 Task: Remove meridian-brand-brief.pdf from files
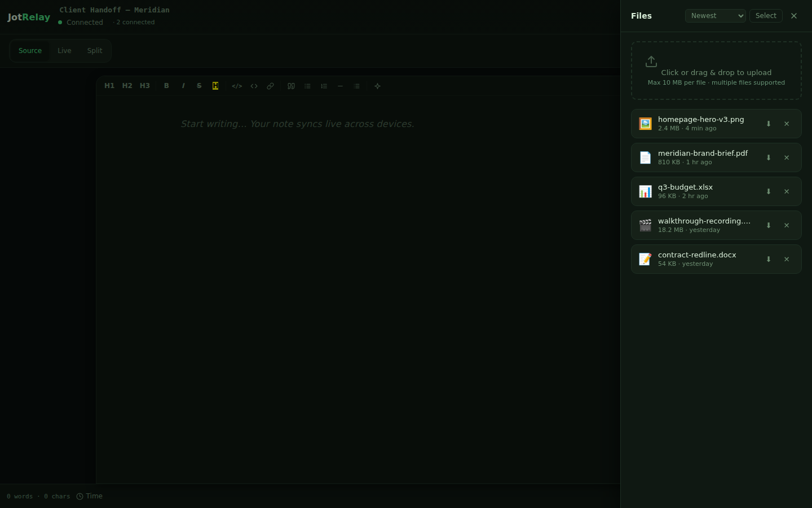point(787,157)
